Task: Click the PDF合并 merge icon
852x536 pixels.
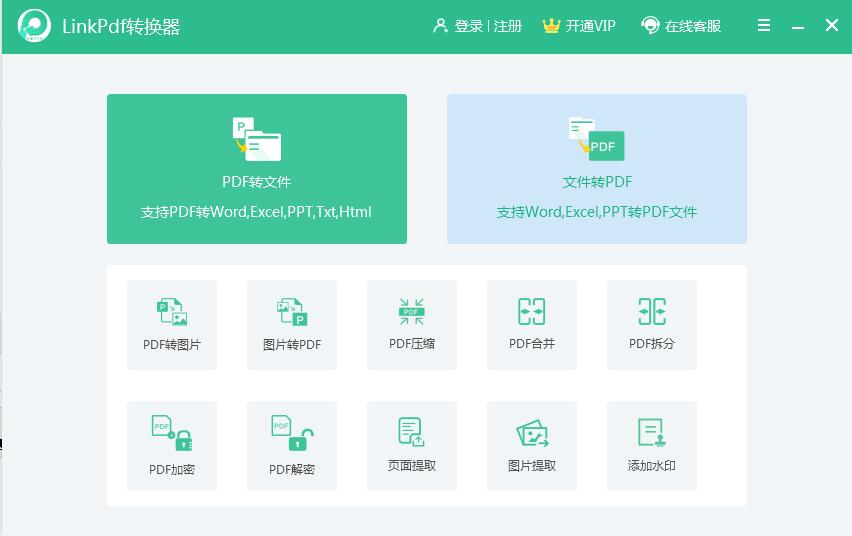Action: click(x=531, y=311)
